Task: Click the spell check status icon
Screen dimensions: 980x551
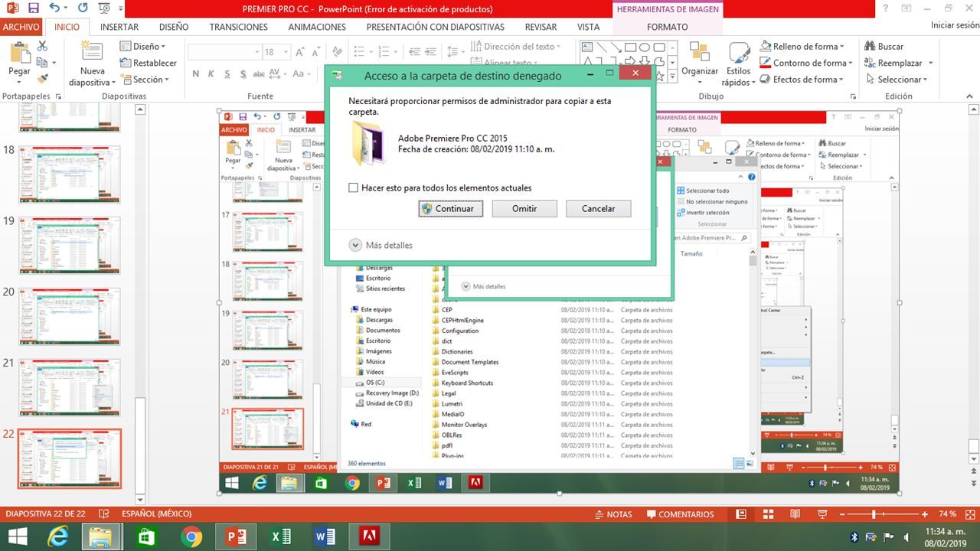Action: tap(103, 514)
